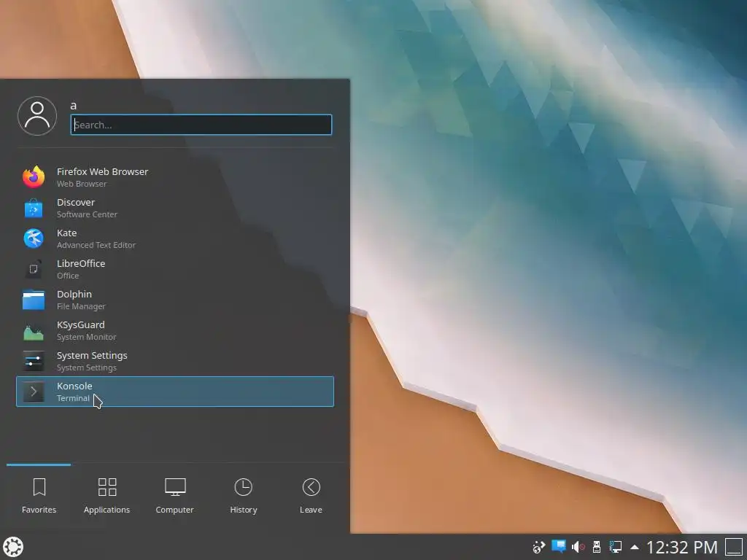The image size is (747, 560).
Task: Click the username "a" label
Action: (x=74, y=106)
